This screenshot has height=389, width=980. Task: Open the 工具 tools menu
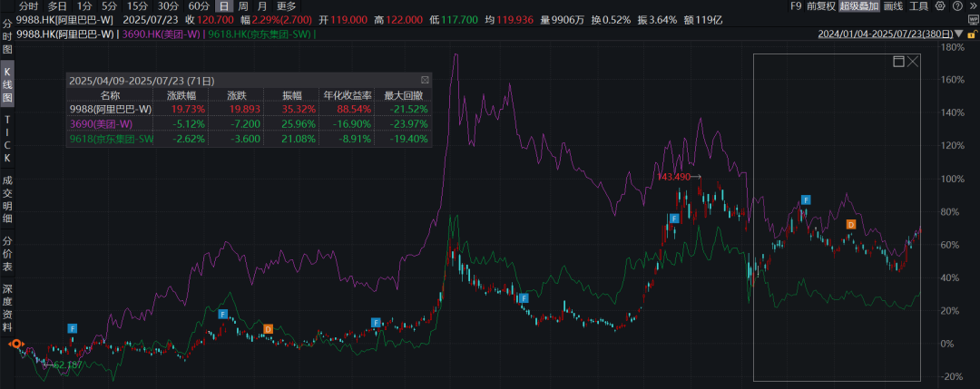918,6
